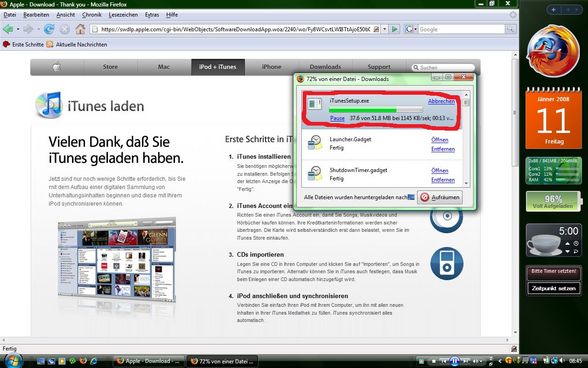Open the Extras menu

tap(152, 15)
